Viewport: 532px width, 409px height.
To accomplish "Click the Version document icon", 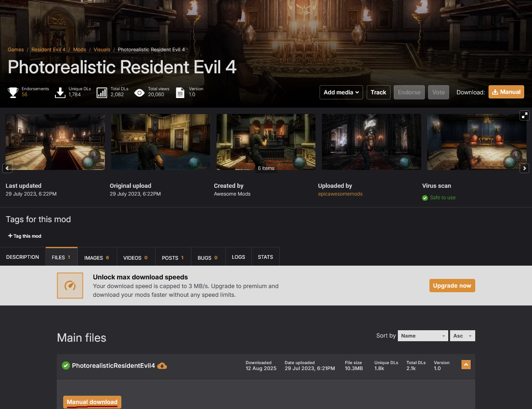I will point(180,93).
